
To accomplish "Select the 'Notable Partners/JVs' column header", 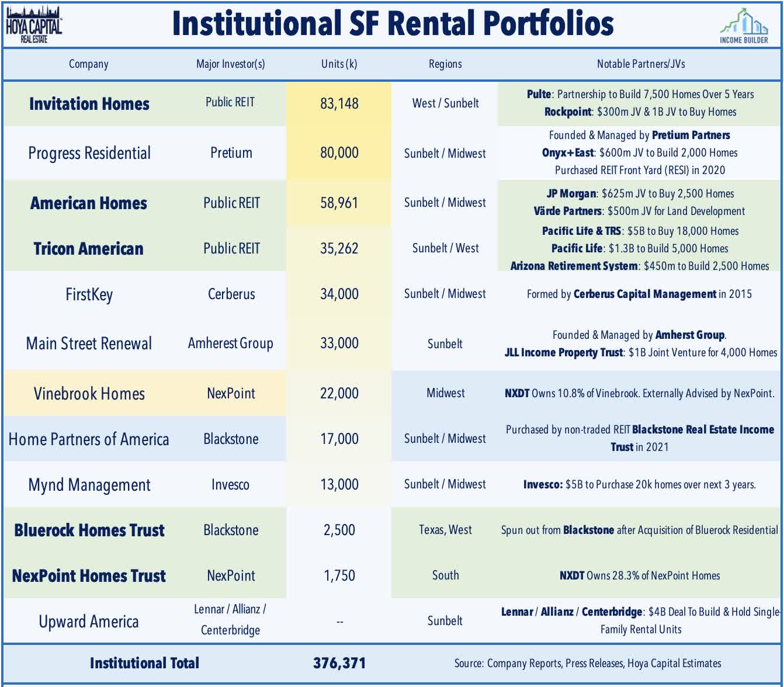I will coord(641,64).
